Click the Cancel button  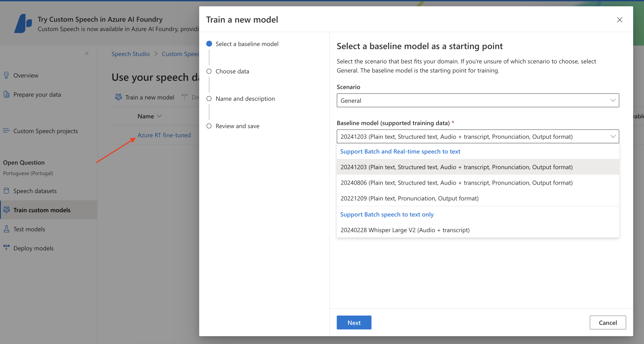[x=608, y=322]
